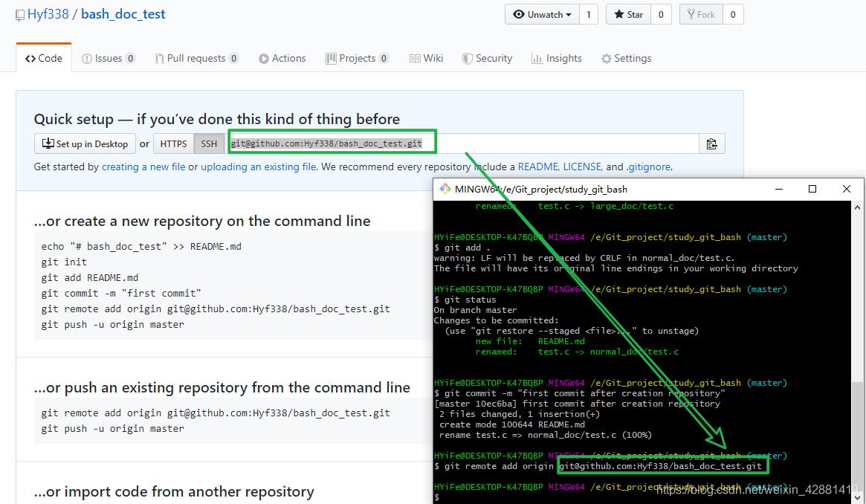Open the Issues tab
The image size is (866, 504).
(x=109, y=58)
